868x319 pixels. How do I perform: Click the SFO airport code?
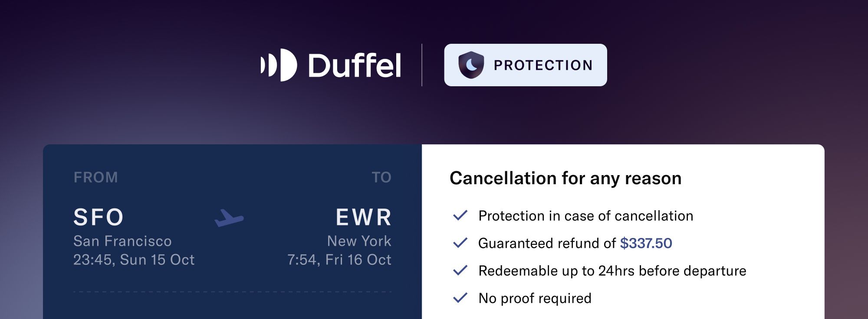99,217
